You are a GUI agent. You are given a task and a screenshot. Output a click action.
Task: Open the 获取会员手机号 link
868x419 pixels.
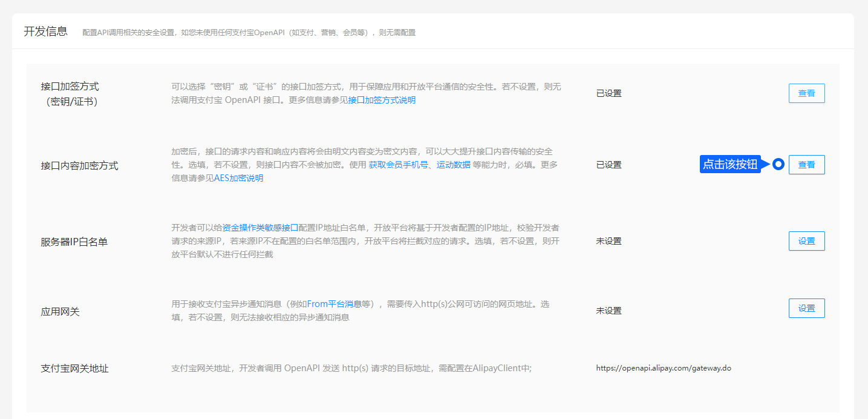tap(398, 165)
